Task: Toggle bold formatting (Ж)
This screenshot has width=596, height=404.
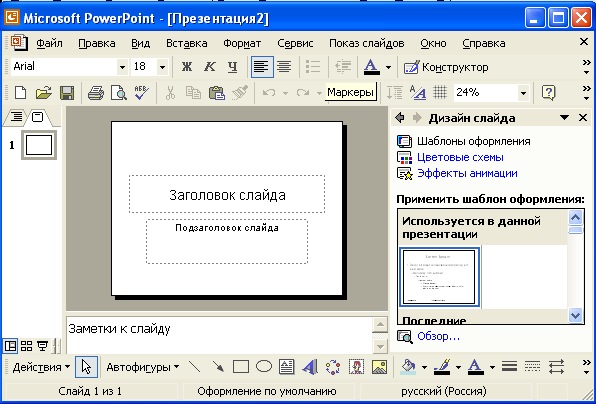Action: tap(187, 67)
